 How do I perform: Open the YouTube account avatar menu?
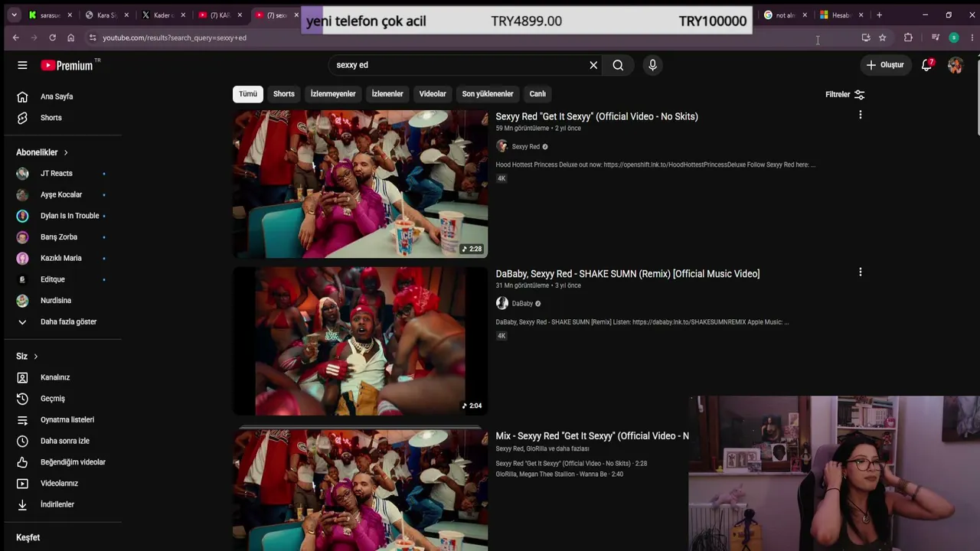955,65
